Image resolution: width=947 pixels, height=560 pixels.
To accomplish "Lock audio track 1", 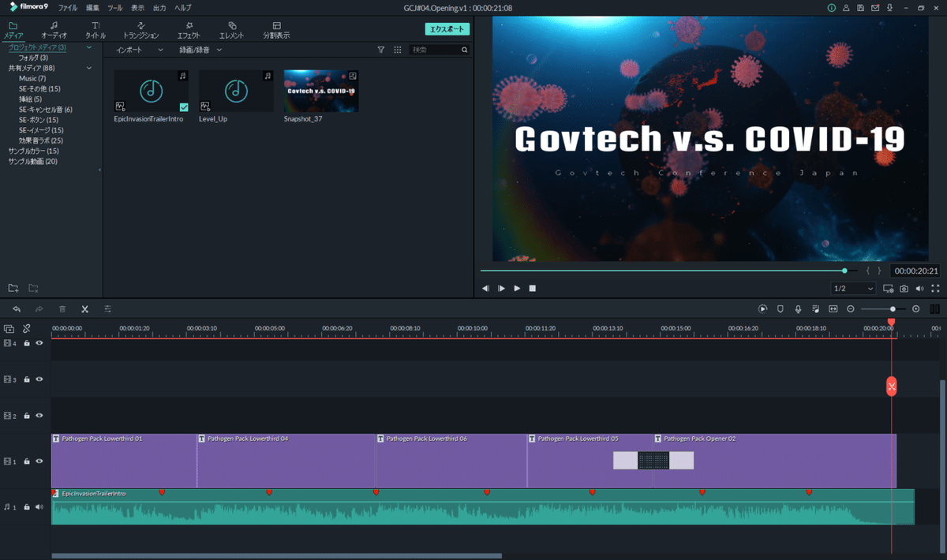I will [27, 506].
